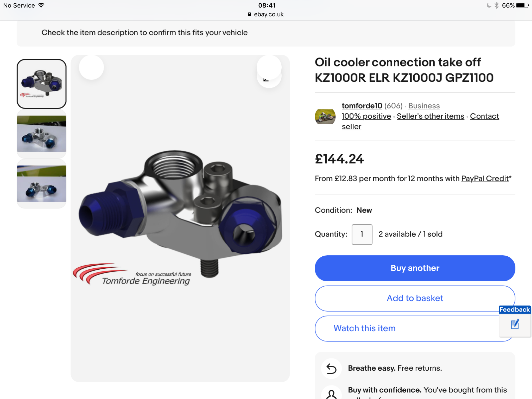The image size is (532, 399).
Task: Select first thumbnail of rendered oil adapter
Action: pyautogui.click(x=42, y=84)
